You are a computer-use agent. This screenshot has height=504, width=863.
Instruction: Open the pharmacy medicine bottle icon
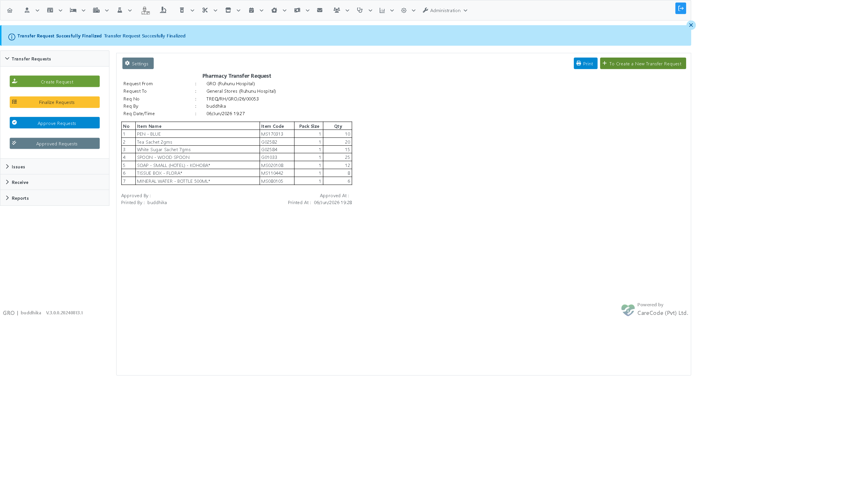(182, 10)
